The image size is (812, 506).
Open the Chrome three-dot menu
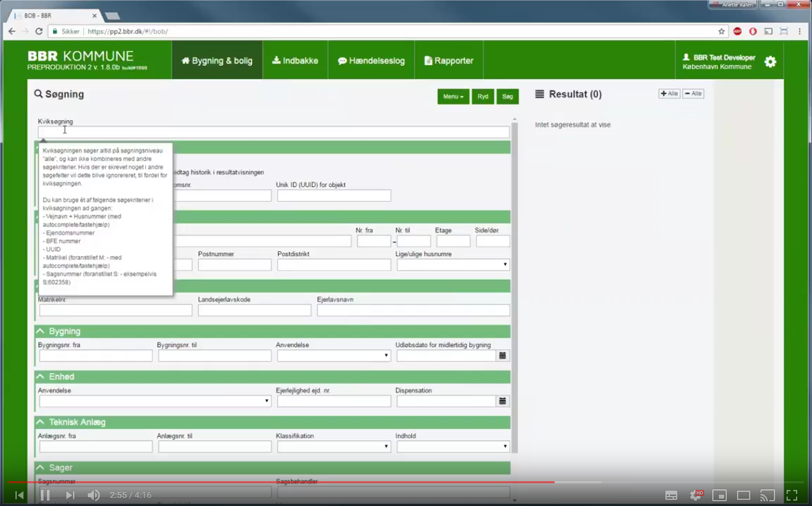pyautogui.click(x=799, y=31)
